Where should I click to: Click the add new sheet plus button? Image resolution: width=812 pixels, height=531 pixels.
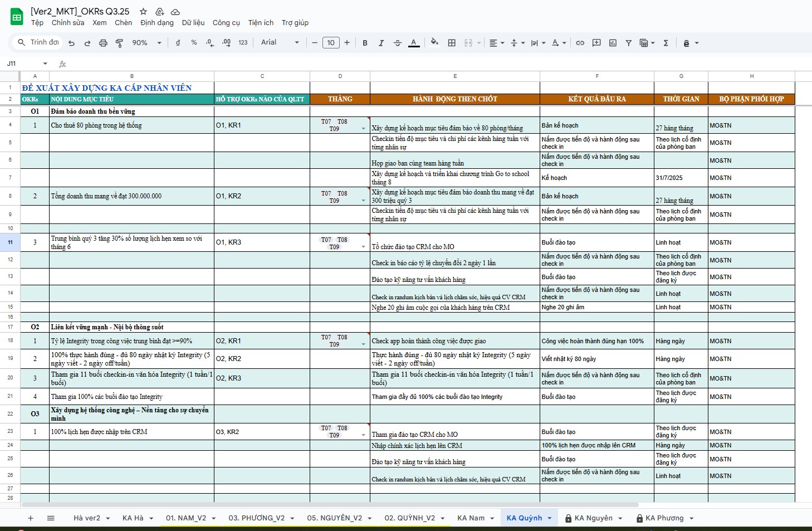point(31,518)
